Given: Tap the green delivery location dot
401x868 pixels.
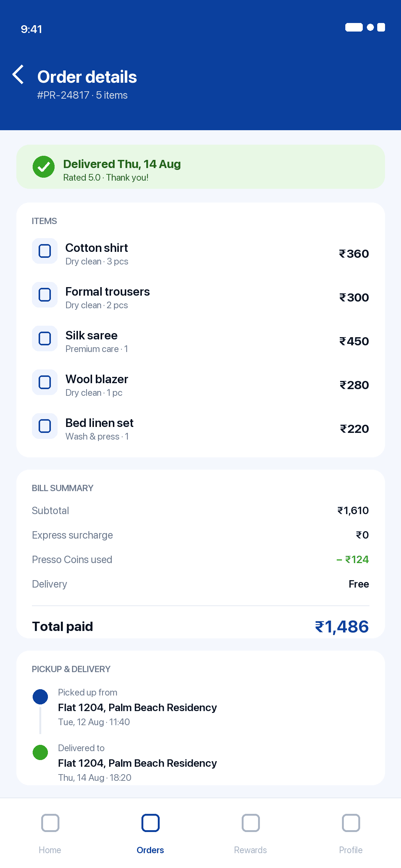Looking at the screenshot, I should [x=40, y=752].
